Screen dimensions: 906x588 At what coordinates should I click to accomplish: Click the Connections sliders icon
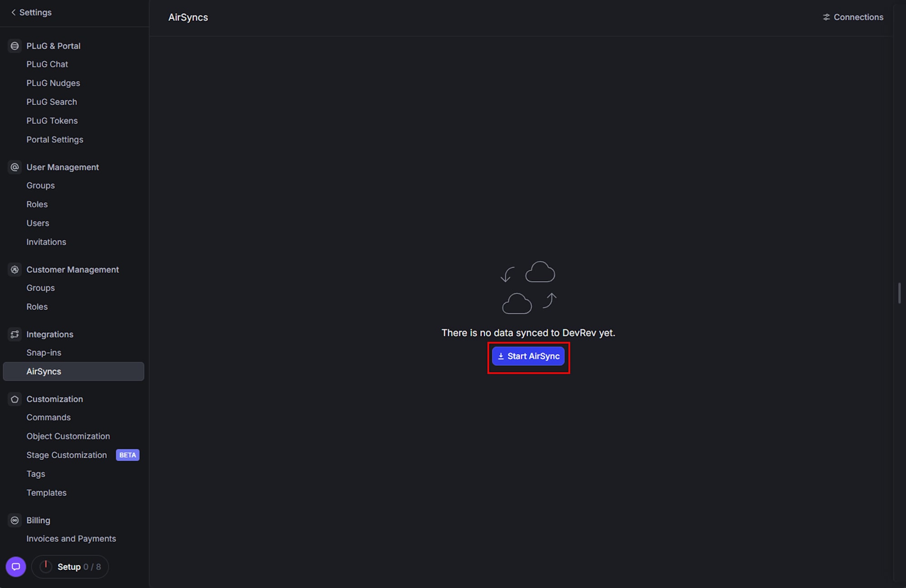(x=826, y=17)
